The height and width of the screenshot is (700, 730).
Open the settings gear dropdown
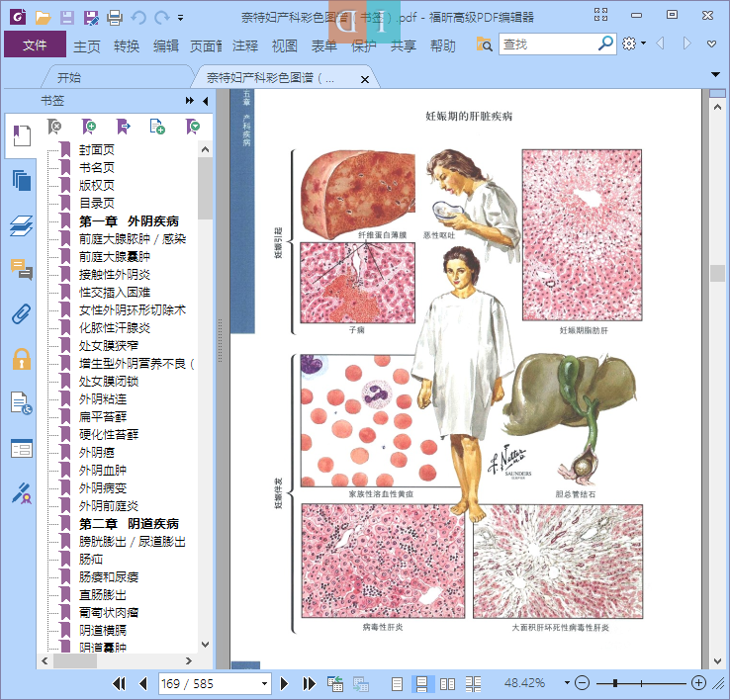pos(634,44)
